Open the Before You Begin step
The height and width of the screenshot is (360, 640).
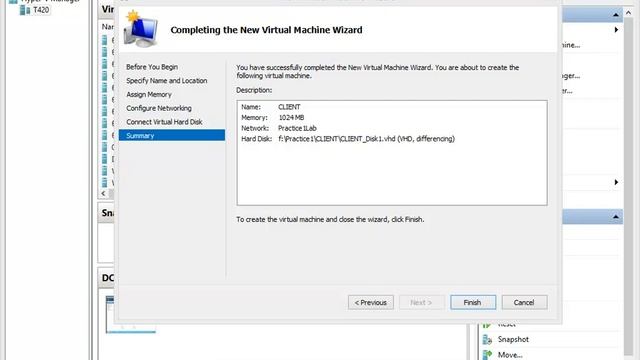[152, 67]
